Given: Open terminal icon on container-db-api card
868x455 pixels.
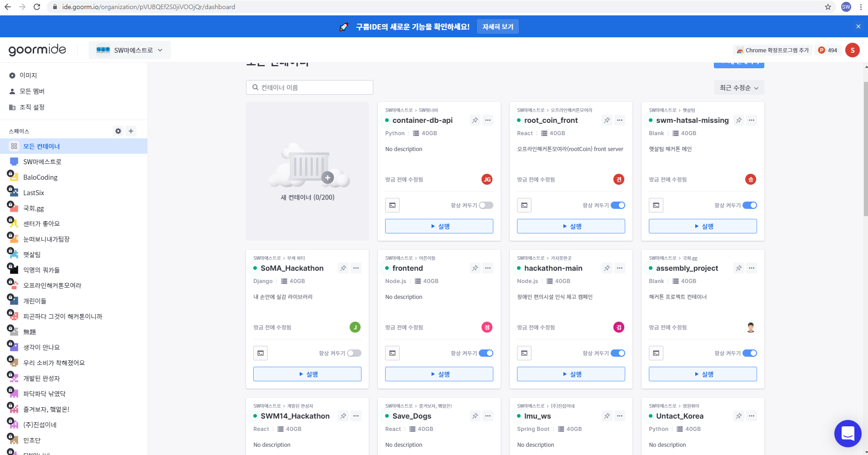Looking at the screenshot, I should pyautogui.click(x=392, y=205).
